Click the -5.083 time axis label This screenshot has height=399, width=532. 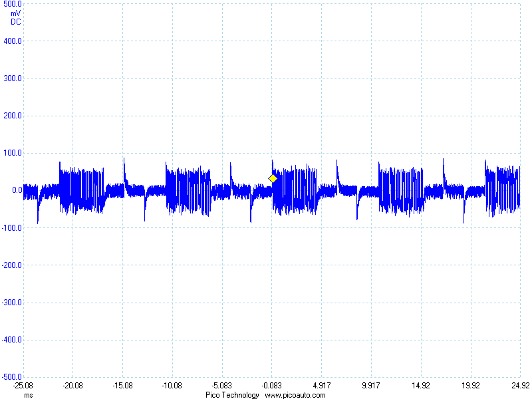click(222, 386)
